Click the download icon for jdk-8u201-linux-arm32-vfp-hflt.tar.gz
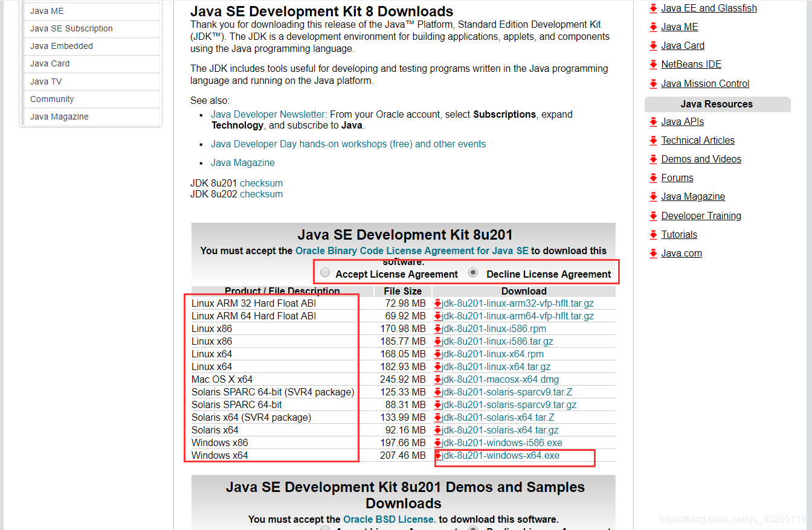 click(438, 304)
